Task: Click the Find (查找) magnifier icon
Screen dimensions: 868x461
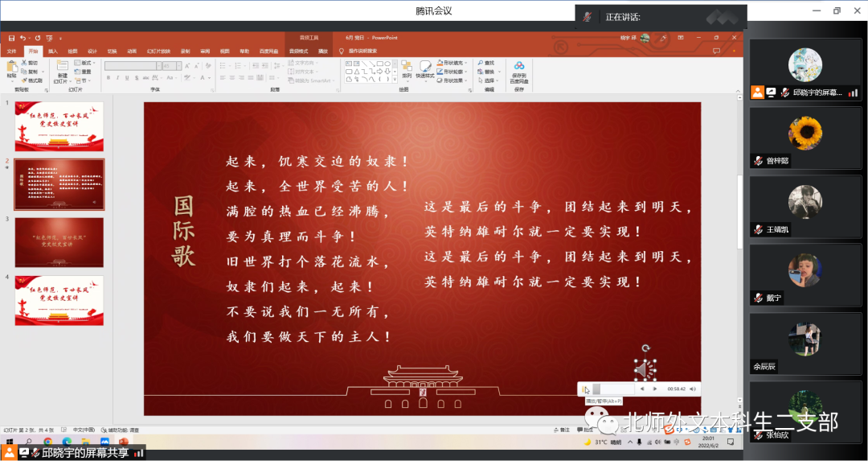Action: [481, 64]
